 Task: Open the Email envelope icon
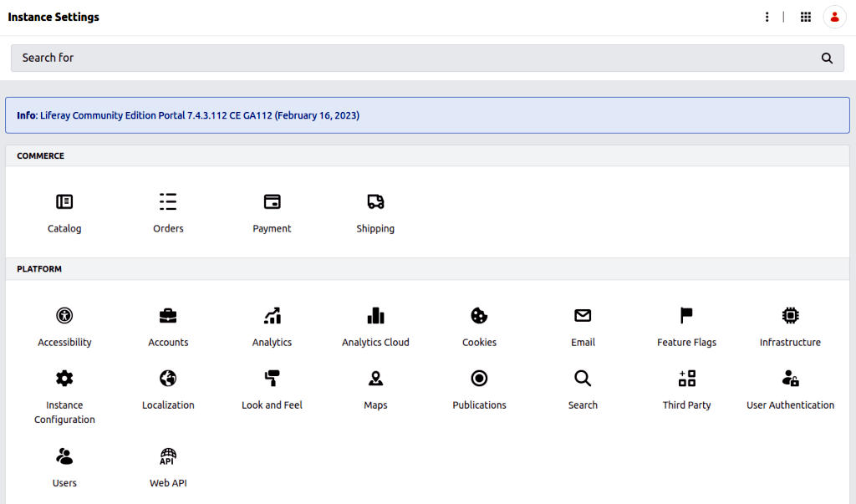click(x=583, y=315)
